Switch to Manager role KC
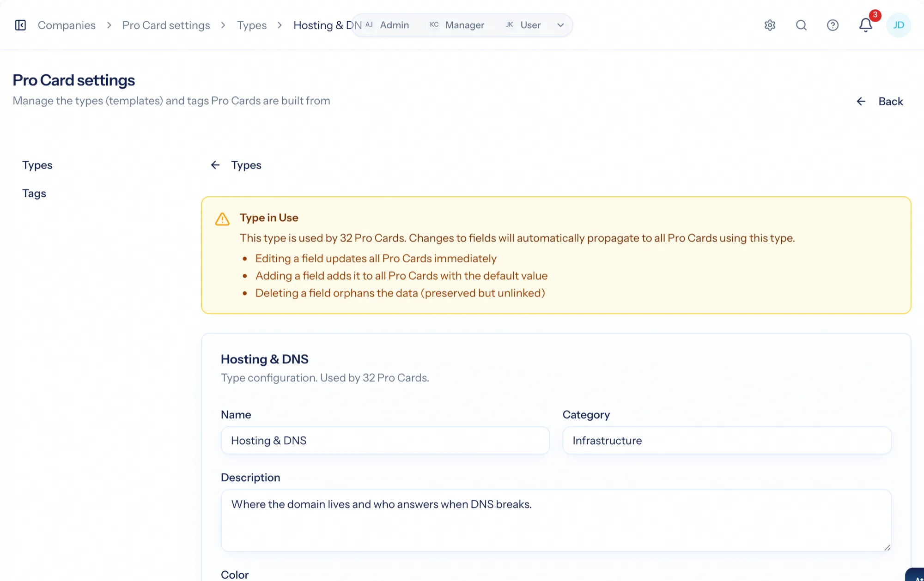The height and width of the screenshot is (581, 924). (x=457, y=25)
